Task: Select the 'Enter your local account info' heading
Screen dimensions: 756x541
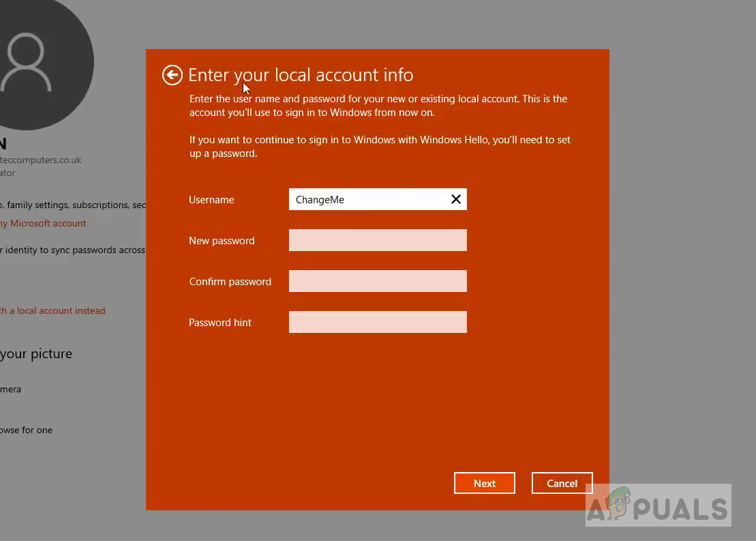Action: [x=301, y=75]
